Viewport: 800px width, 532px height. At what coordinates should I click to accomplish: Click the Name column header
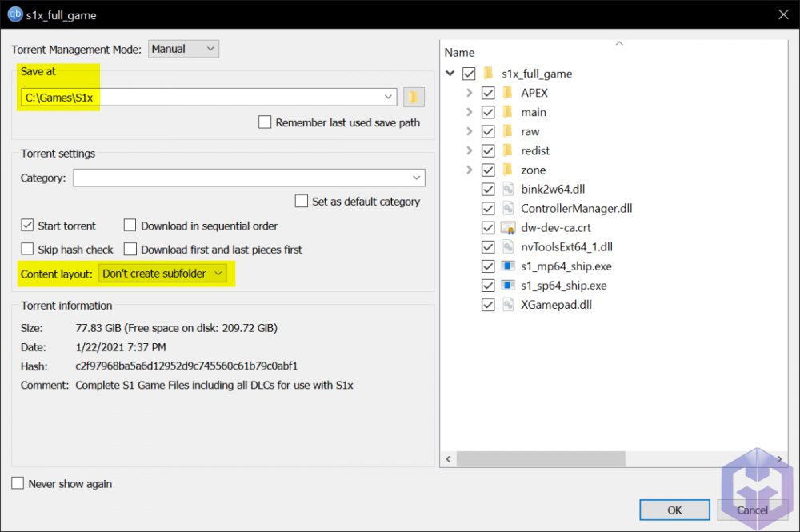pyautogui.click(x=459, y=53)
